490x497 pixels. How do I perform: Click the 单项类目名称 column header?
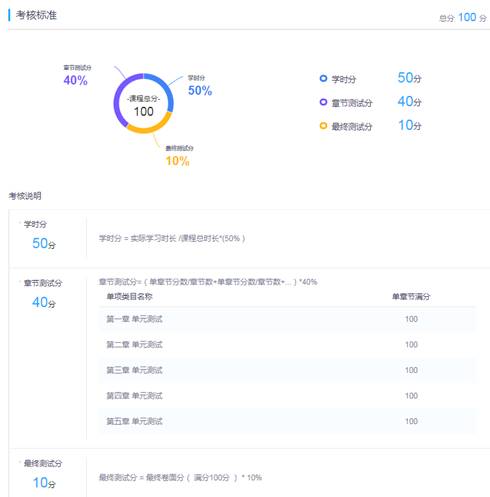tap(129, 296)
